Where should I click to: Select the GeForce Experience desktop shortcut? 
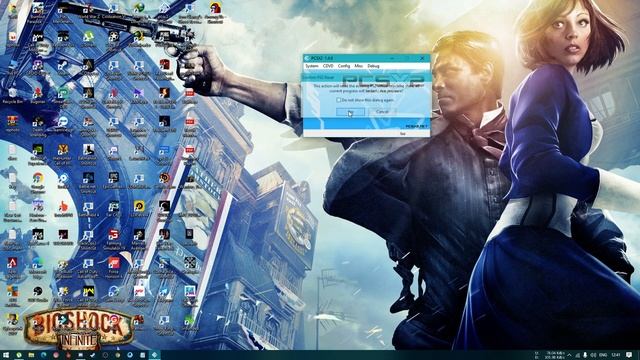[38, 154]
